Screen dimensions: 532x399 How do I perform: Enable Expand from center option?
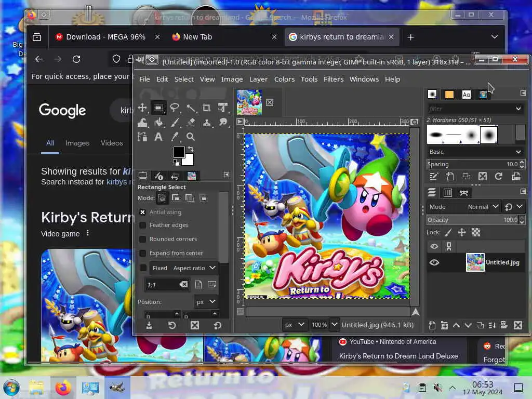tap(142, 253)
